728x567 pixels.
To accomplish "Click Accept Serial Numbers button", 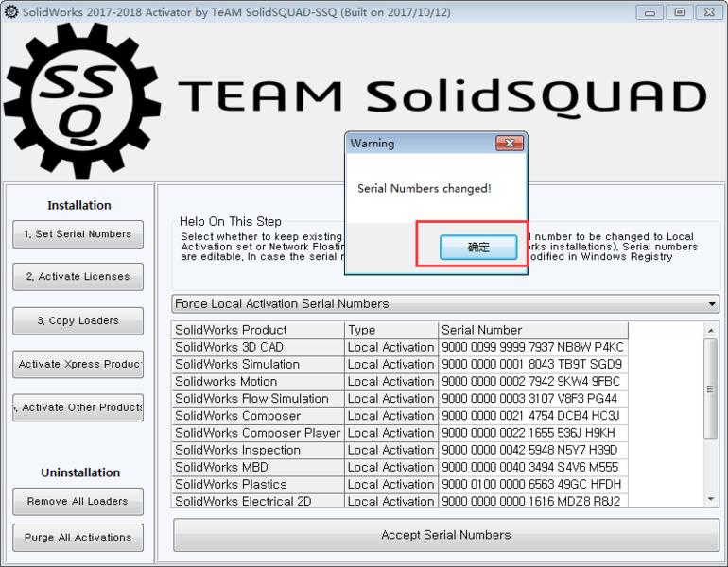I will point(445,535).
